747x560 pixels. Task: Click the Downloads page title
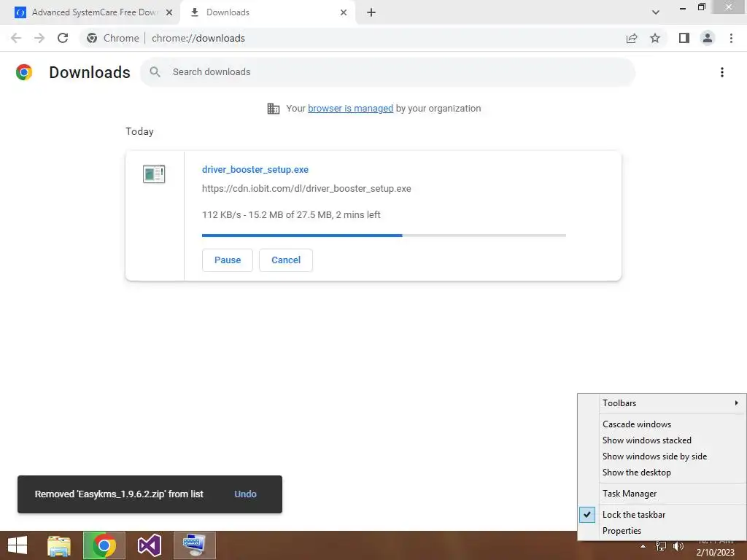[x=90, y=72]
